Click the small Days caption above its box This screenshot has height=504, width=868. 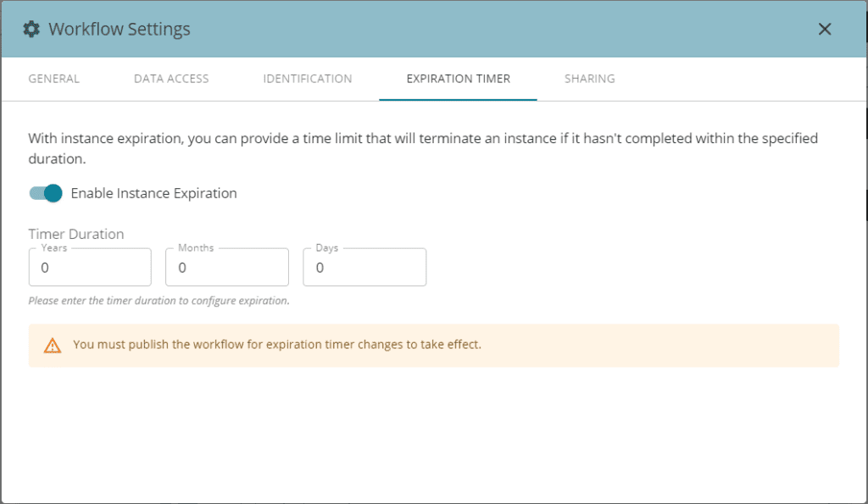[x=326, y=248]
